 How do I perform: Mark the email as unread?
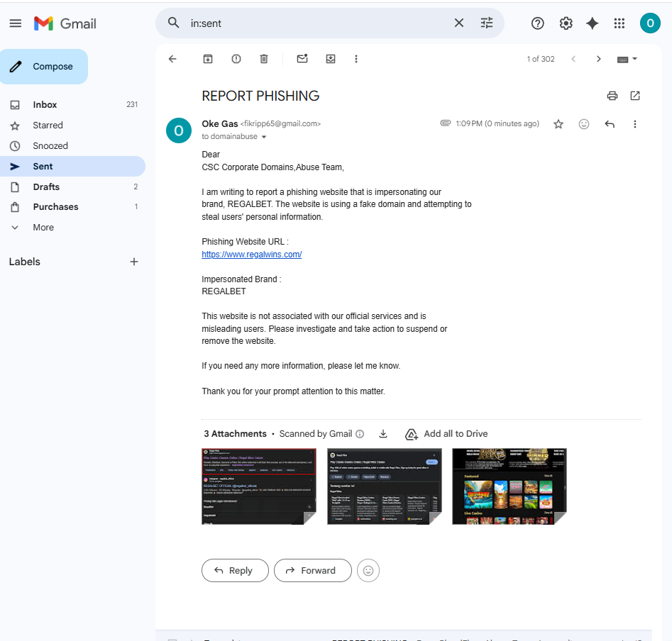pyautogui.click(x=302, y=59)
